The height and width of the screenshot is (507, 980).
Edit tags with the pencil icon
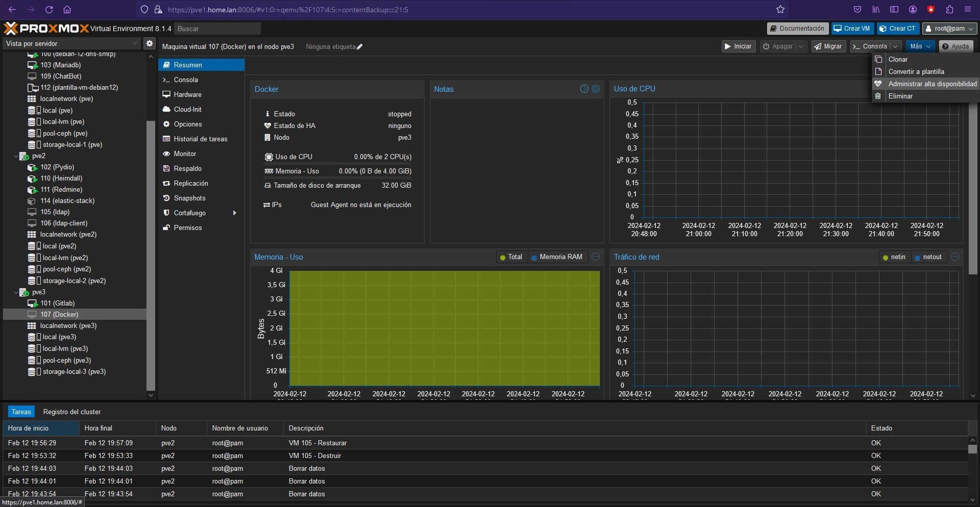pyautogui.click(x=360, y=47)
